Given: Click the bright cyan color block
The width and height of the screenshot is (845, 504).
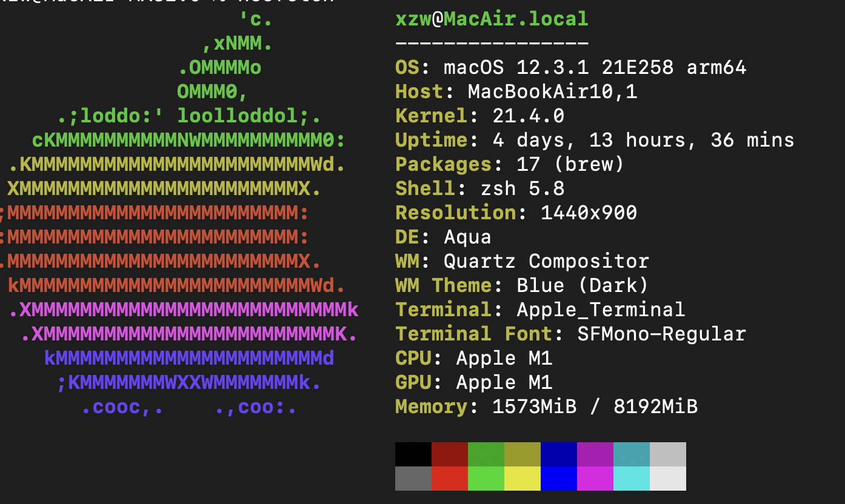Looking at the screenshot, I should pos(632,479).
